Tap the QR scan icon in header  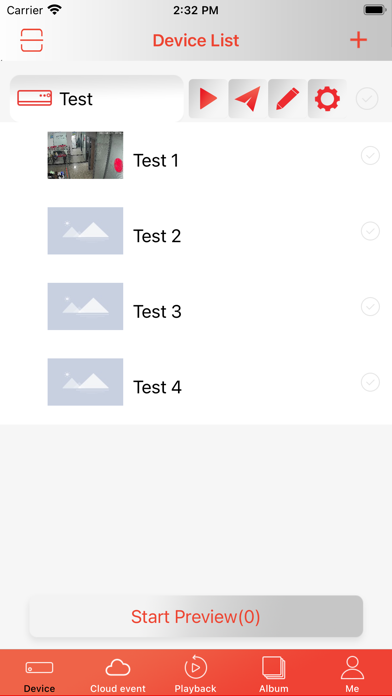(32, 40)
